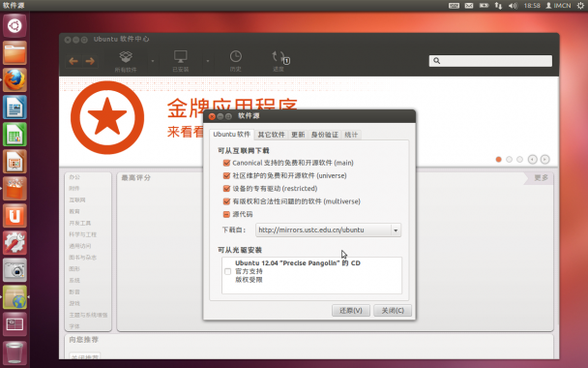Show installed software (已安装) view
588x368 pixels.
181,61
